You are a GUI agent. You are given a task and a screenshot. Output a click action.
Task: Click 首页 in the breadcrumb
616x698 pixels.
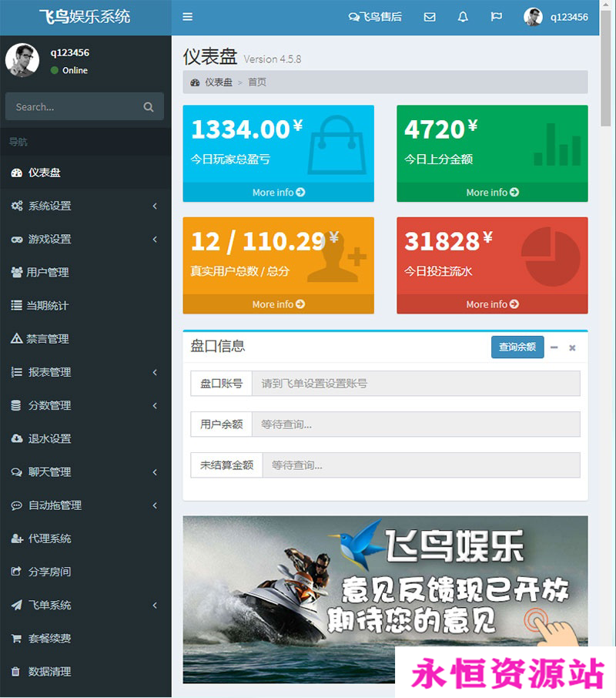pos(257,82)
